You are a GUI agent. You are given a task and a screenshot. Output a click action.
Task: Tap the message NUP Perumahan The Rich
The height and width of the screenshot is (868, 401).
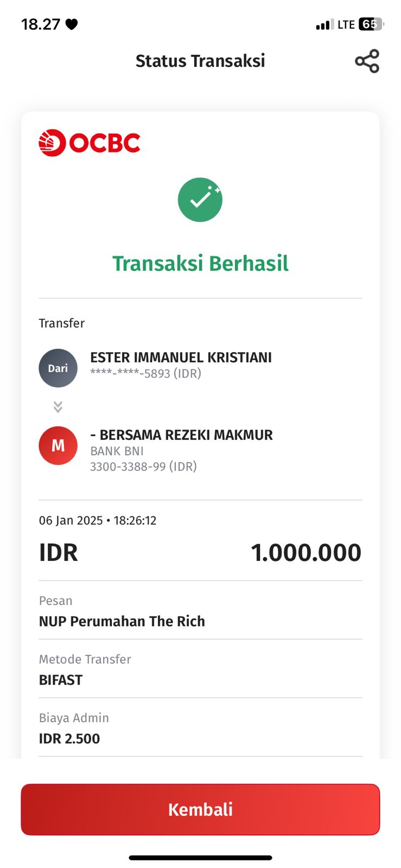click(122, 621)
